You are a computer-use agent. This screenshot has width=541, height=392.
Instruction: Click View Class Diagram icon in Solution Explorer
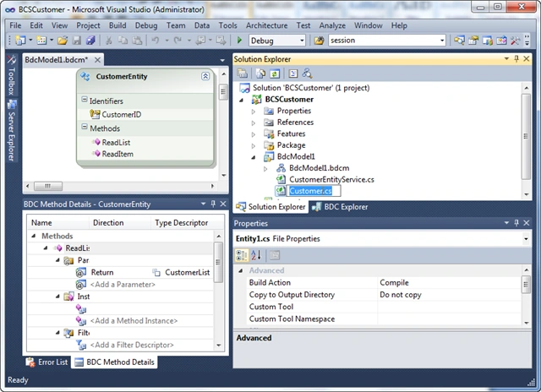(x=307, y=73)
